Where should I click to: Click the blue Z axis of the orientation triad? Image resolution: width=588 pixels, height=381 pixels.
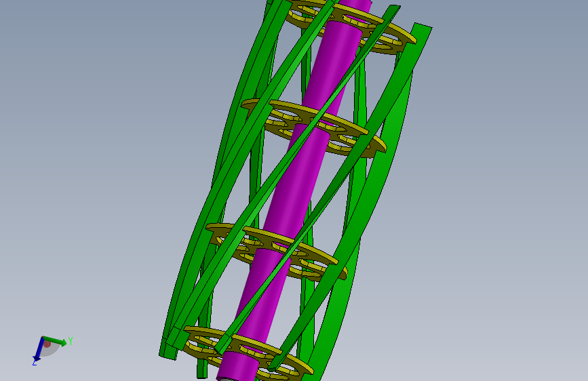click(38, 350)
